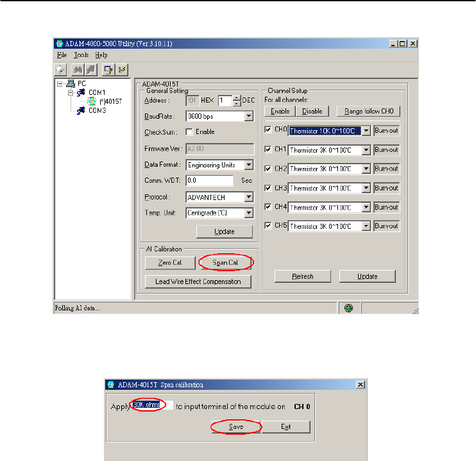The image size is (476, 461).
Task: Collapse the COM1 tree node
Action: pyautogui.click(x=71, y=92)
